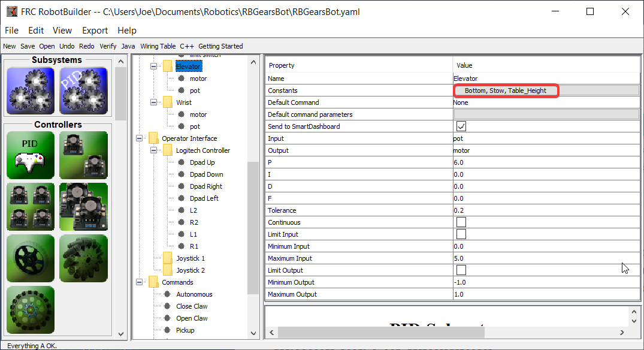Pick the four-motor drive controller icon

30,207
